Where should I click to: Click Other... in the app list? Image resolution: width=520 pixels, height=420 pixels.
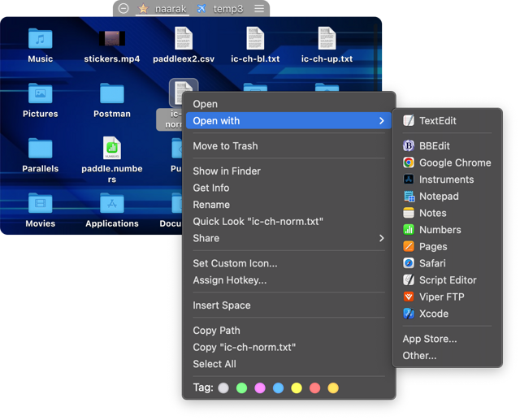(419, 356)
